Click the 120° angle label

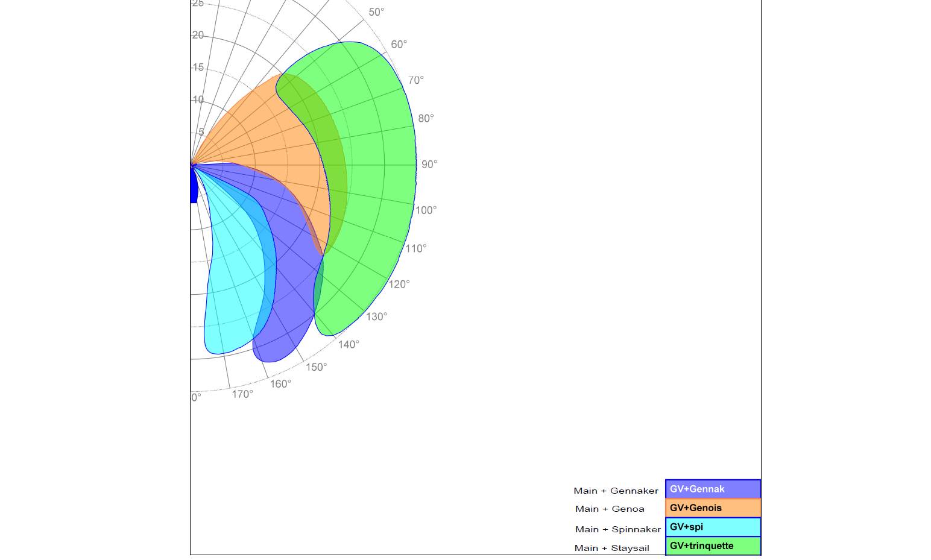[x=399, y=284]
